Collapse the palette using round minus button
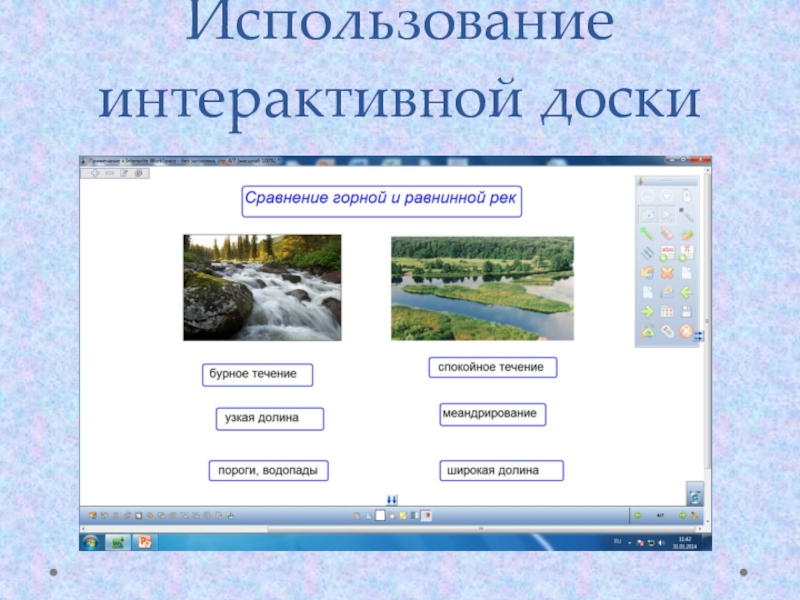The image size is (800, 600). coord(646,196)
